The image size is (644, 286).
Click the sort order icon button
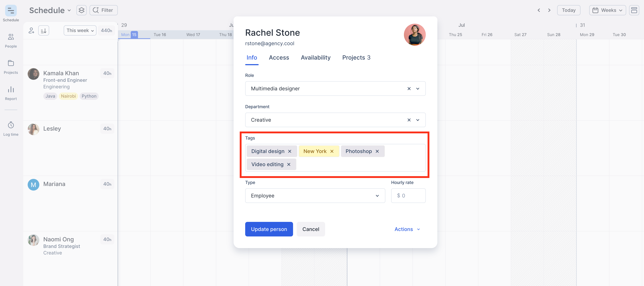coord(44,31)
